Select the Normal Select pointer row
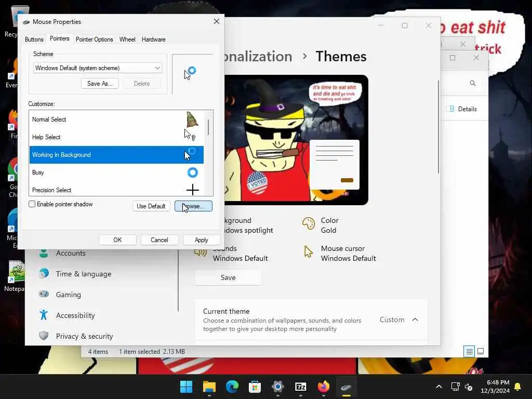 click(x=116, y=119)
